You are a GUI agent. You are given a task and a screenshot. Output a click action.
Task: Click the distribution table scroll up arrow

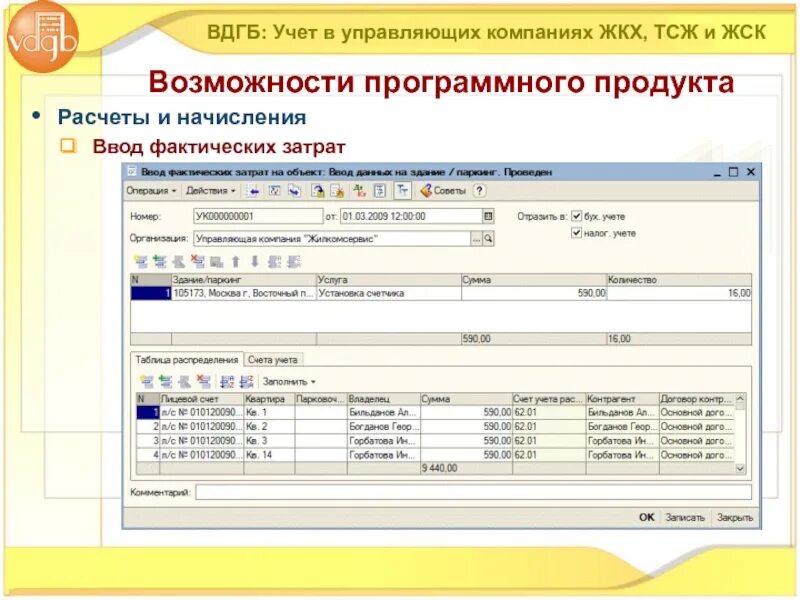[x=740, y=399]
